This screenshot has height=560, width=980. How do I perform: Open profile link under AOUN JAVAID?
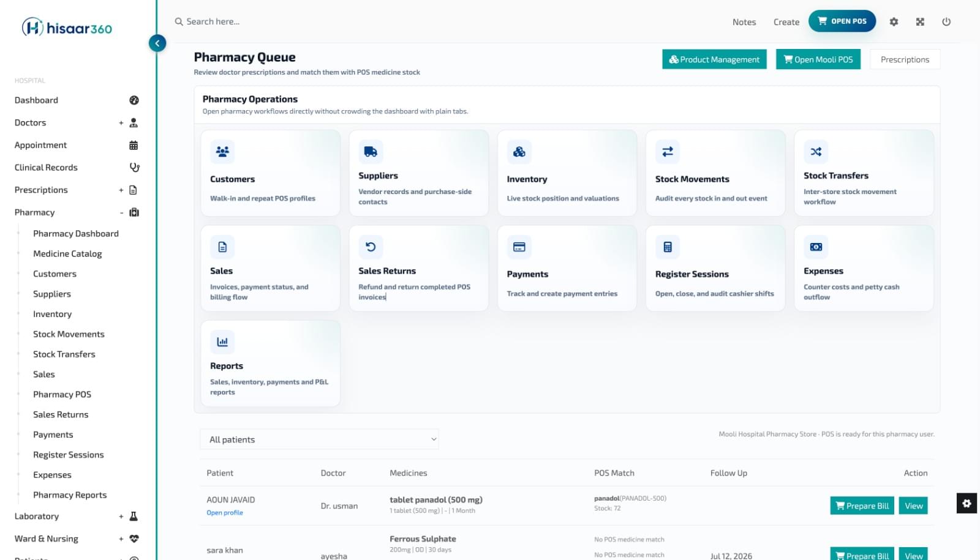click(x=225, y=513)
